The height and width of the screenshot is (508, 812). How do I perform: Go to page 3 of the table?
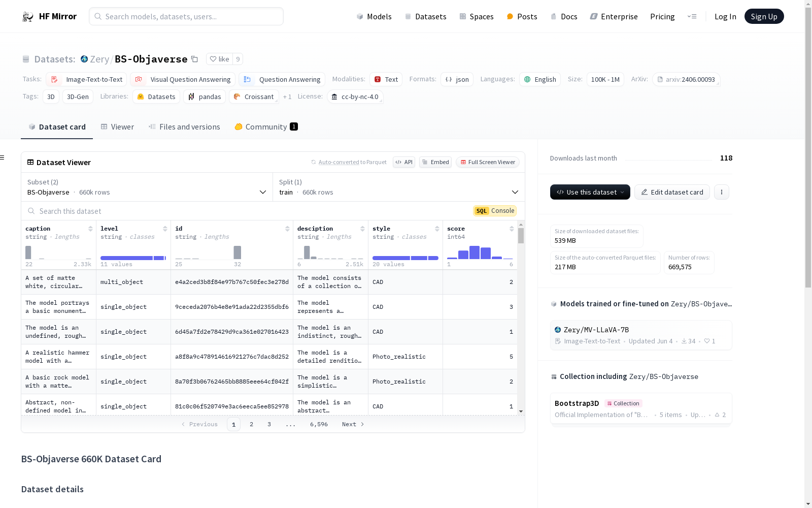(x=269, y=424)
